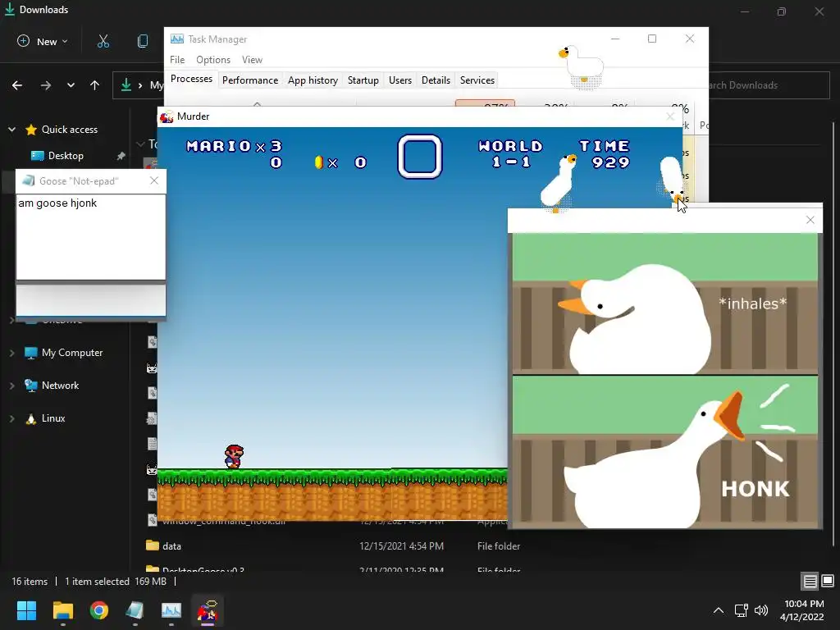
Task: Expand the Network tree node
Action: click(11, 386)
